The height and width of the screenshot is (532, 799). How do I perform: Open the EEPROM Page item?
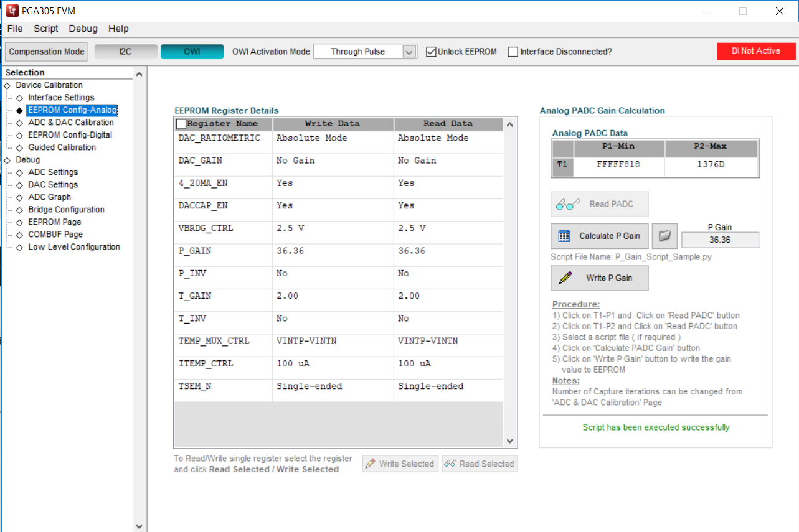55,222
